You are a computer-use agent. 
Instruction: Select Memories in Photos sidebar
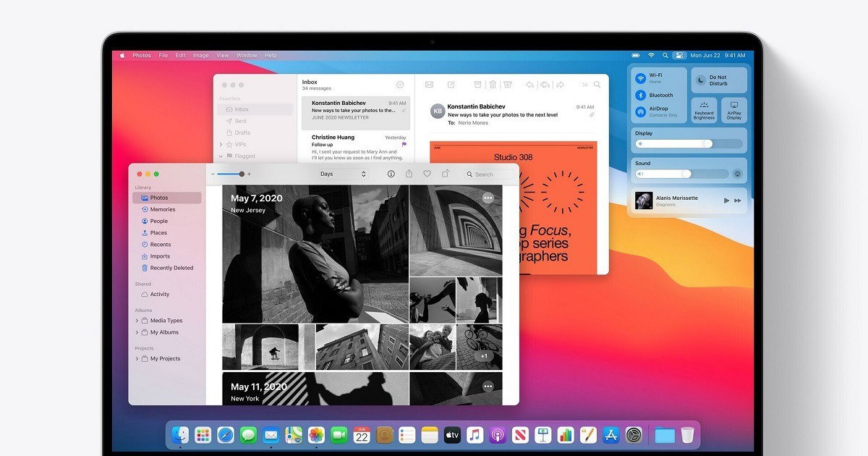(x=167, y=209)
